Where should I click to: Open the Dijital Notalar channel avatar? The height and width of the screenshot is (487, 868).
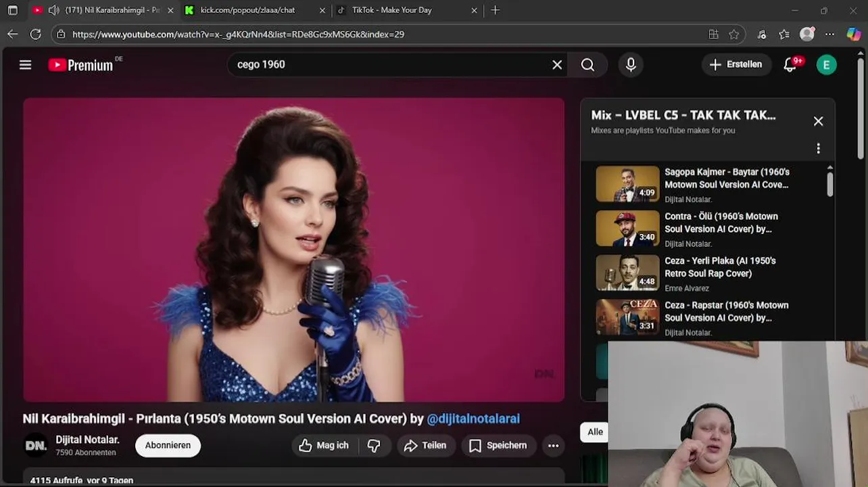(x=36, y=445)
